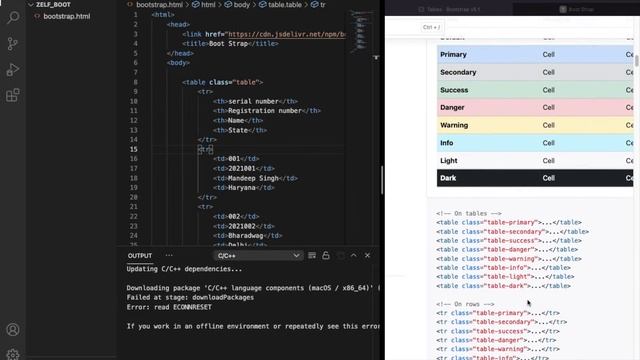Click the 'Registration number' header line
The height and width of the screenshot is (360, 640).
point(267,111)
